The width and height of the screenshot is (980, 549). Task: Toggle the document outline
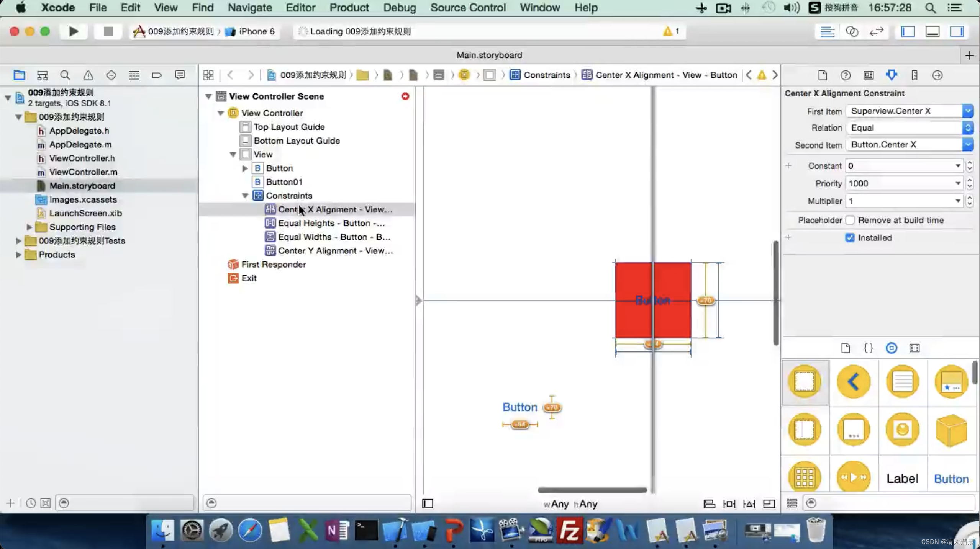point(428,503)
